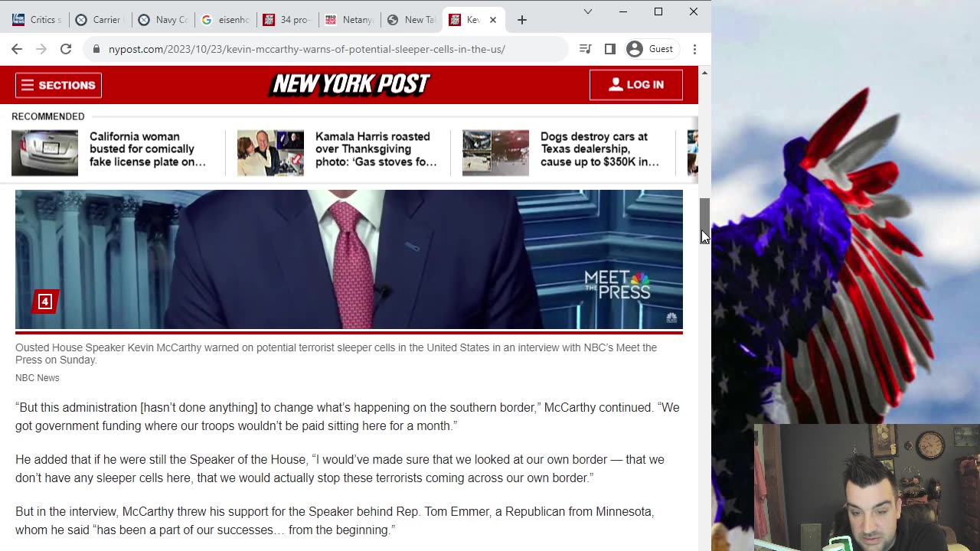The image size is (980, 551).
Task: Switch to the eisenhower Google tab
Action: coord(226,20)
